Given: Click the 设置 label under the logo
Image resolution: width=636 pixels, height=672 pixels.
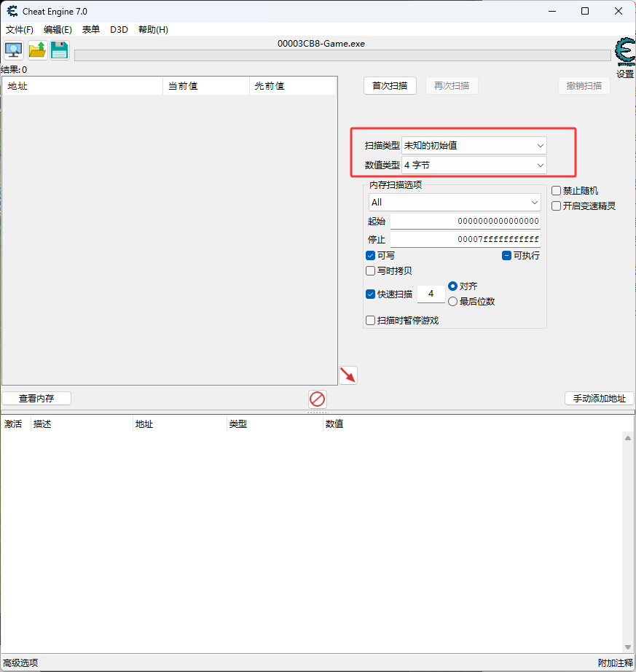Looking at the screenshot, I should pos(625,74).
